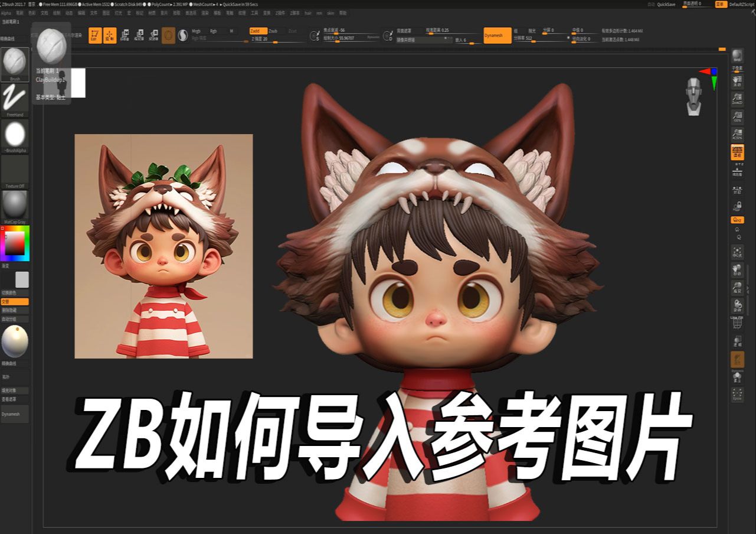
Task: Open the ClayBuildup Brush thumbnail
Action: 15,64
